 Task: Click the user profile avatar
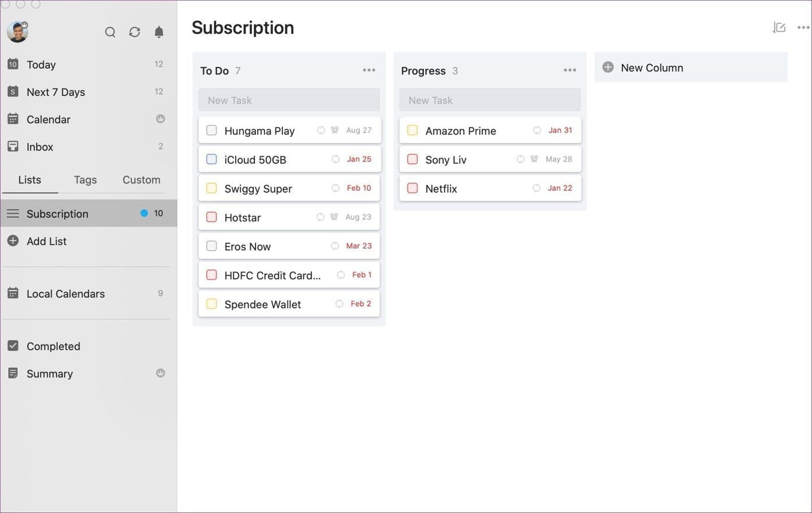pyautogui.click(x=17, y=31)
